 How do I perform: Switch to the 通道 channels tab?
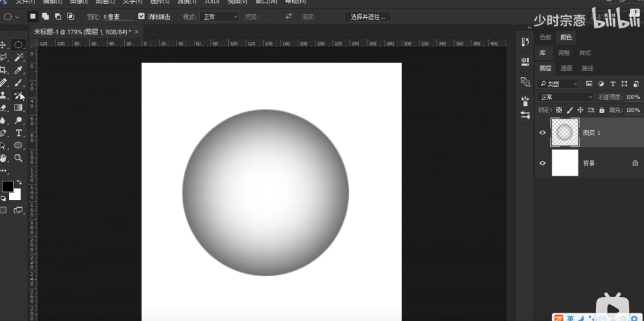(566, 68)
